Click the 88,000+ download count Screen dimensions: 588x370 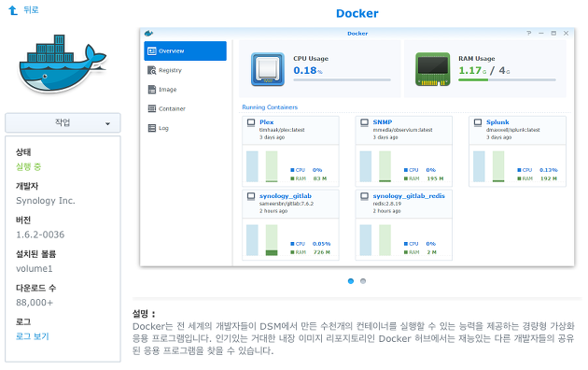coord(35,303)
